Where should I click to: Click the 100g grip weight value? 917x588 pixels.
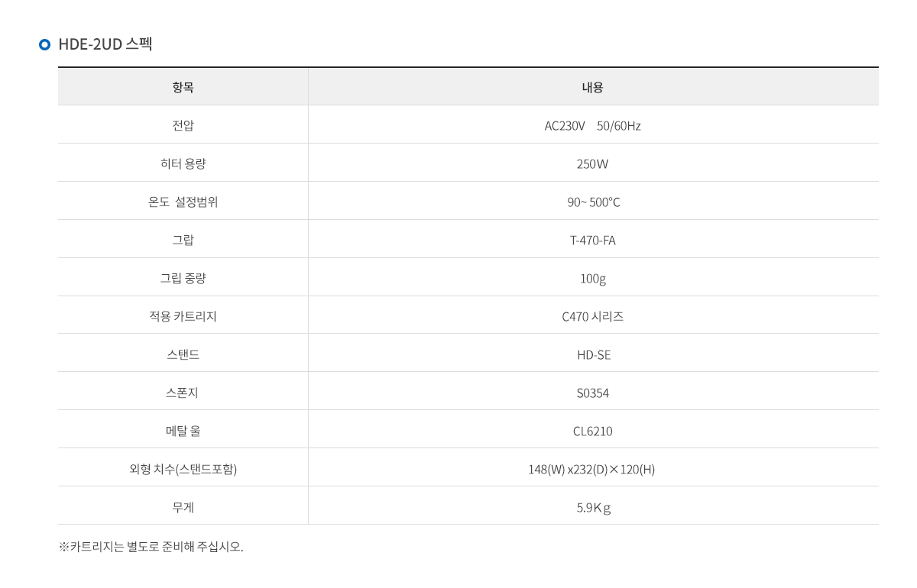[593, 279]
